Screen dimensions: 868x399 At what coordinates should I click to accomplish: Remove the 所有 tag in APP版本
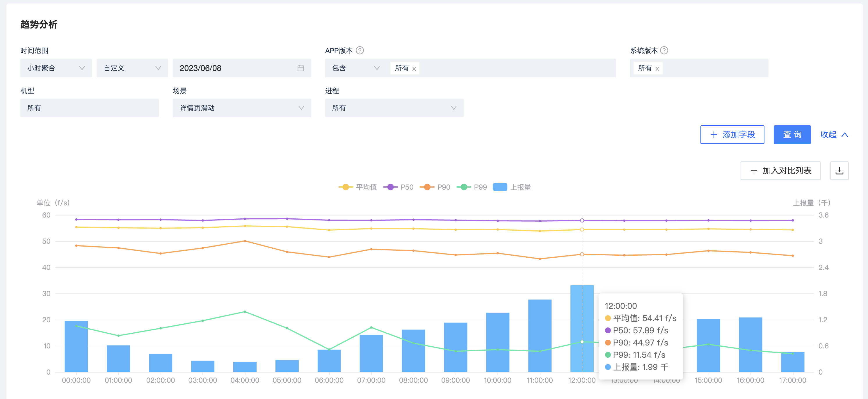coord(414,69)
